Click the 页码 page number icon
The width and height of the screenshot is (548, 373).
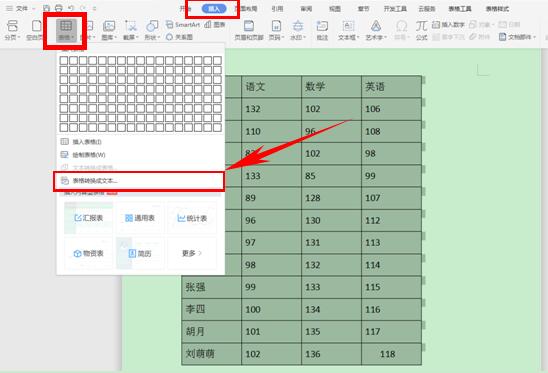pyautogui.click(x=276, y=26)
